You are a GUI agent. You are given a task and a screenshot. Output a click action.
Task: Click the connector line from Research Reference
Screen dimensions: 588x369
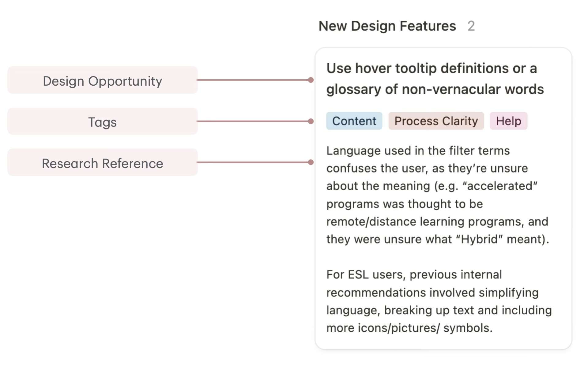coord(253,162)
